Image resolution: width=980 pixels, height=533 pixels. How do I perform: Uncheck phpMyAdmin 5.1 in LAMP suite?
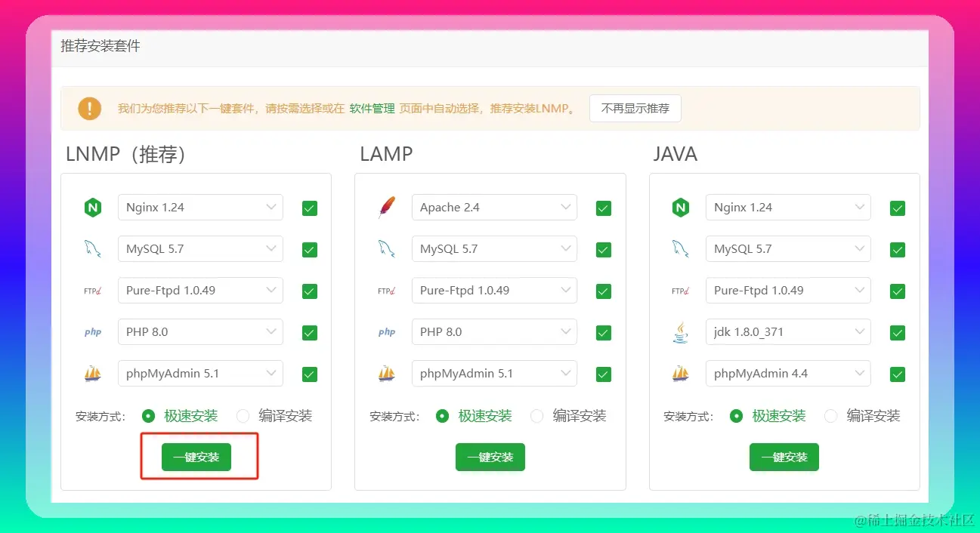pos(603,374)
